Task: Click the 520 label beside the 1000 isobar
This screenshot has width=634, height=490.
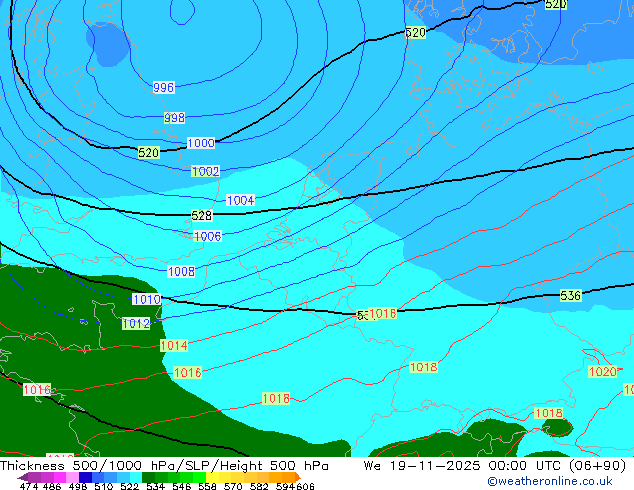Action: point(149,152)
